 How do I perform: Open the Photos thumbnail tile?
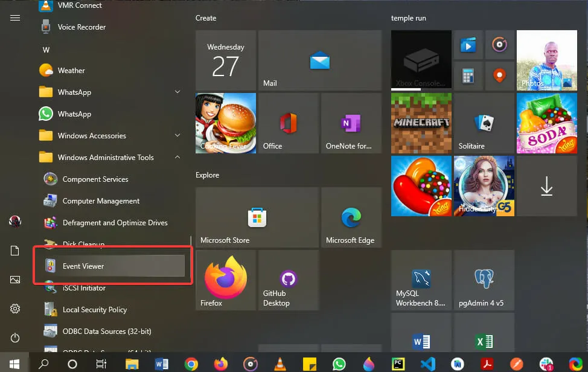point(546,60)
